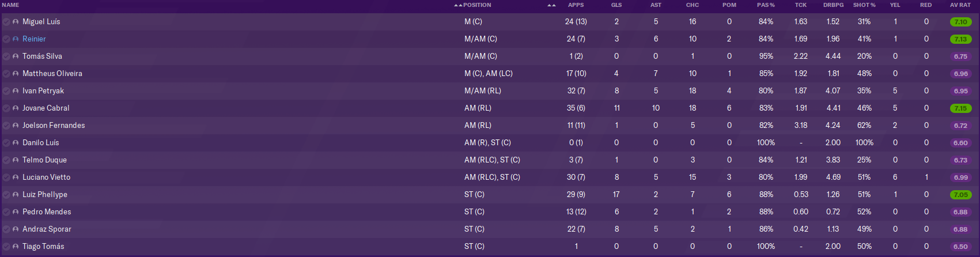The width and height of the screenshot is (980, 257).
Task: Toggle selection tick for Tomás Silva
Action: coord(6,56)
